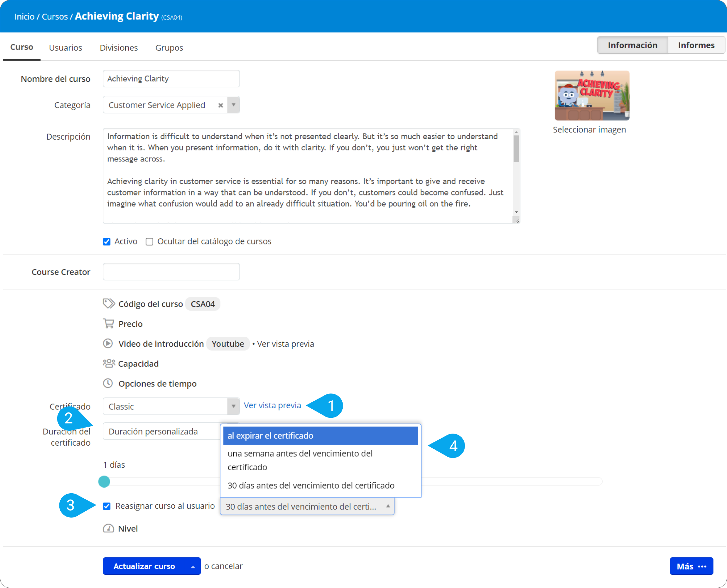Image resolution: width=727 pixels, height=588 pixels.
Task: Click the Youtube badge
Action: pos(228,344)
